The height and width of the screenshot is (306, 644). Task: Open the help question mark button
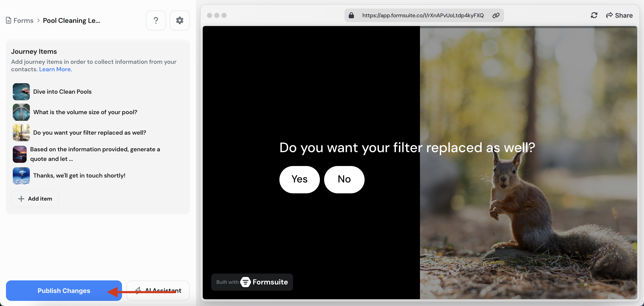point(156,20)
